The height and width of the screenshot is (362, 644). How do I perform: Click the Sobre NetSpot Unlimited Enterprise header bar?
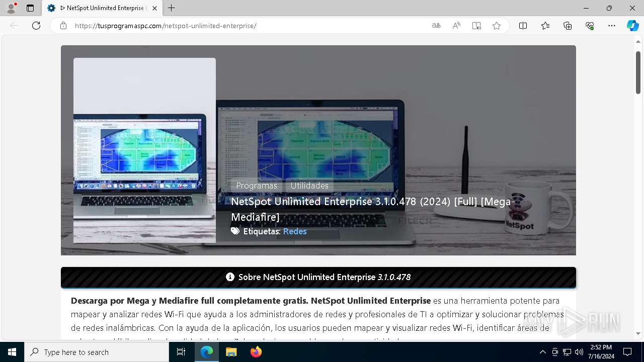click(318, 278)
